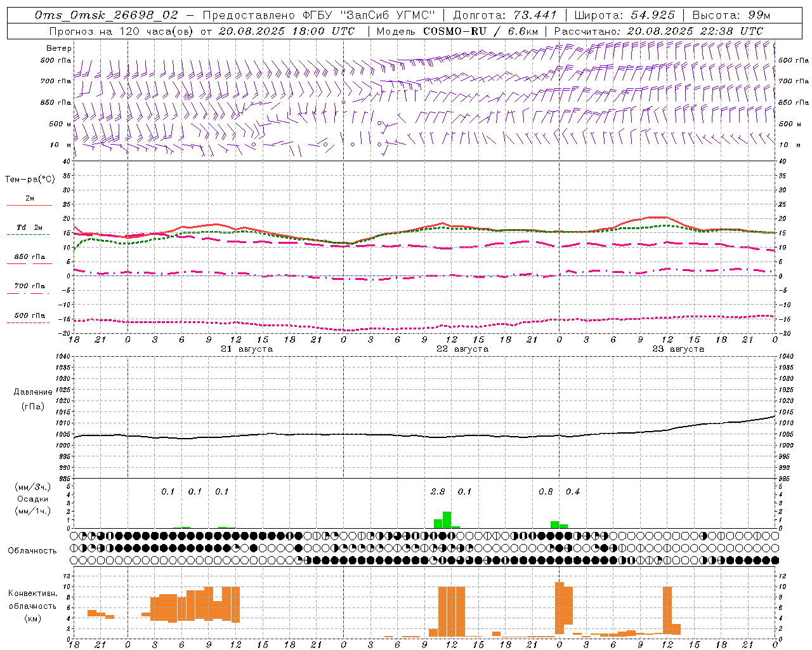Click the Давление pressure panel label
Viewport: 812px width, 650px height.
coord(33,392)
